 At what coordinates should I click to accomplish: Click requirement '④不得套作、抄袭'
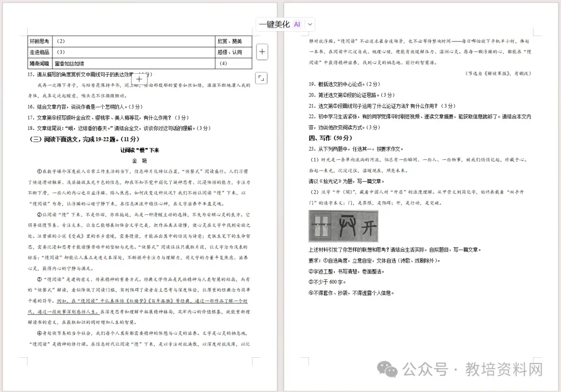pyautogui.click(x=351, y=293)
